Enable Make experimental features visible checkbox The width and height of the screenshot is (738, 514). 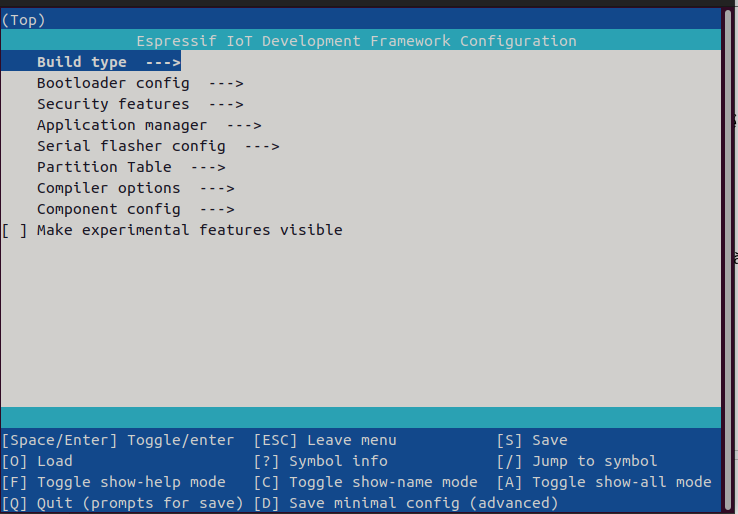click(x=15, y=230)
